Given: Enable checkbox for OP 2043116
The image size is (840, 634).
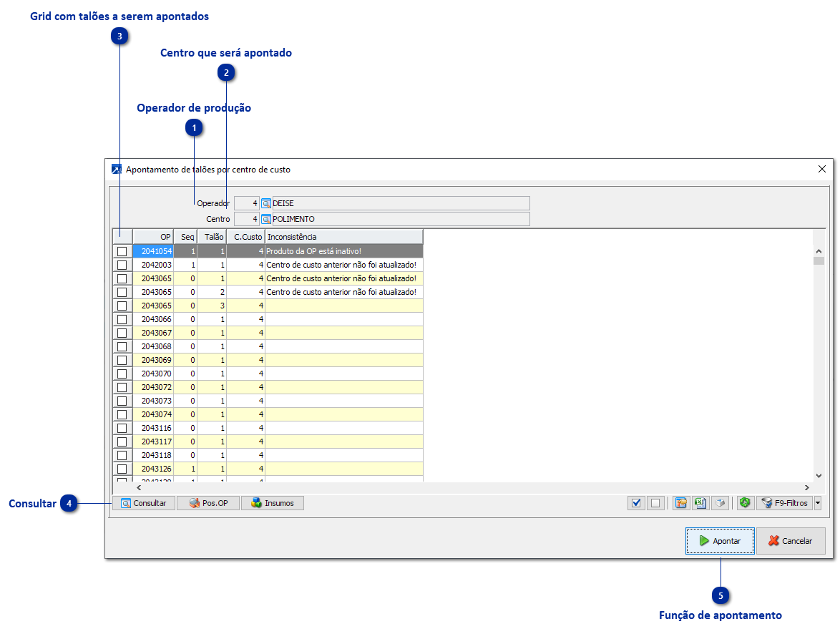Looking at the screenshot, I should coord(122,428).
